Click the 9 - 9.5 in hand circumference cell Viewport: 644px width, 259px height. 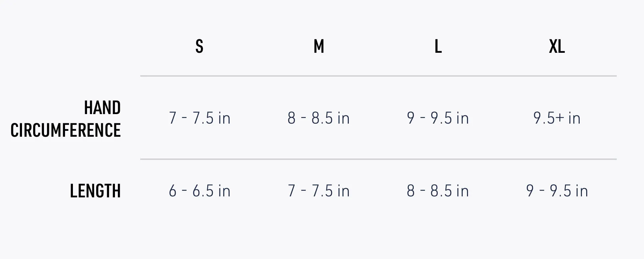(438, 118)
